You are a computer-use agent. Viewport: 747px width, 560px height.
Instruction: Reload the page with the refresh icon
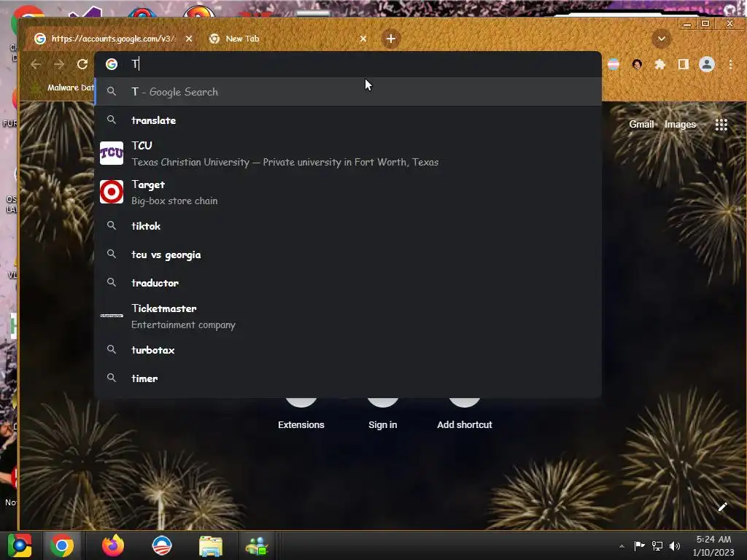pos(82,64)
